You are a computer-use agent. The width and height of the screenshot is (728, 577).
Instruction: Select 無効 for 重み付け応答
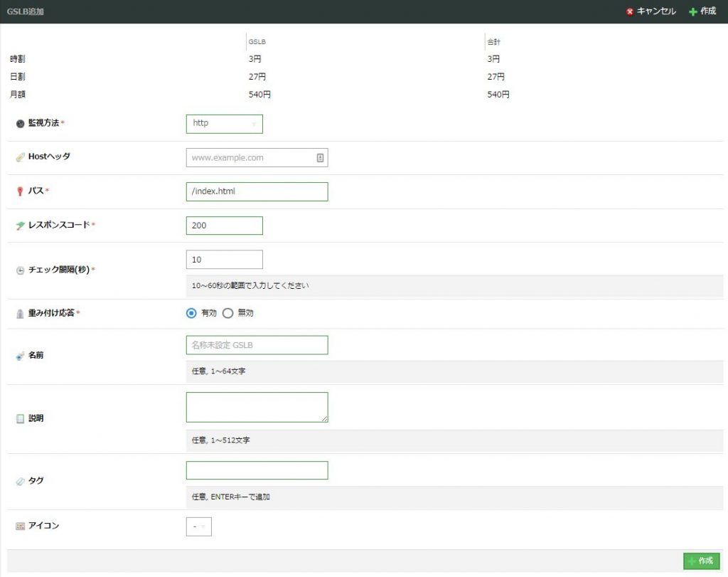point(227,312)
